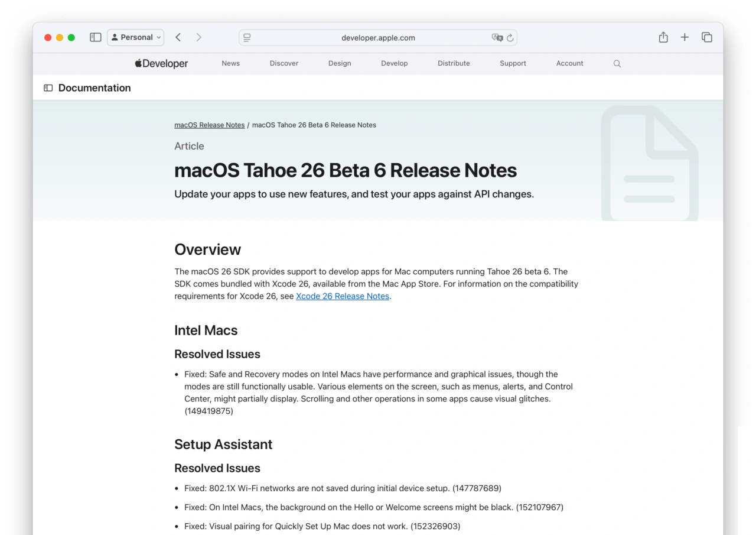Select the News menu item

tap(230, 63)
